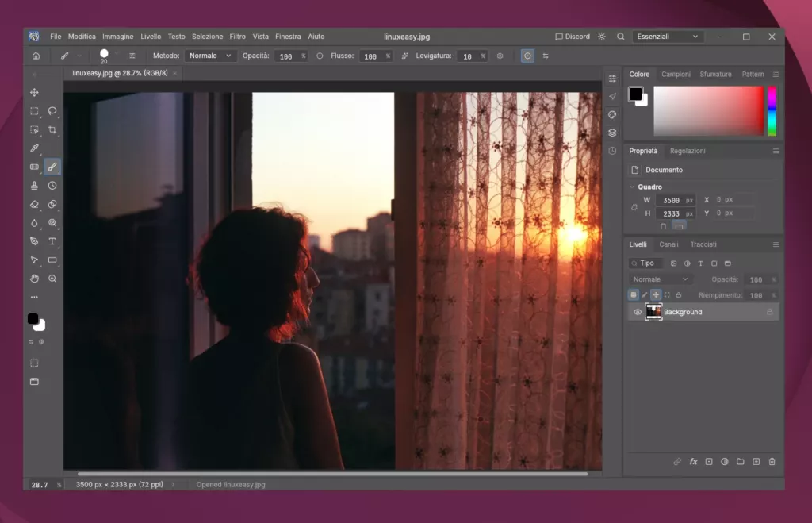Select the Rectangle shape tool

[52, 260]
